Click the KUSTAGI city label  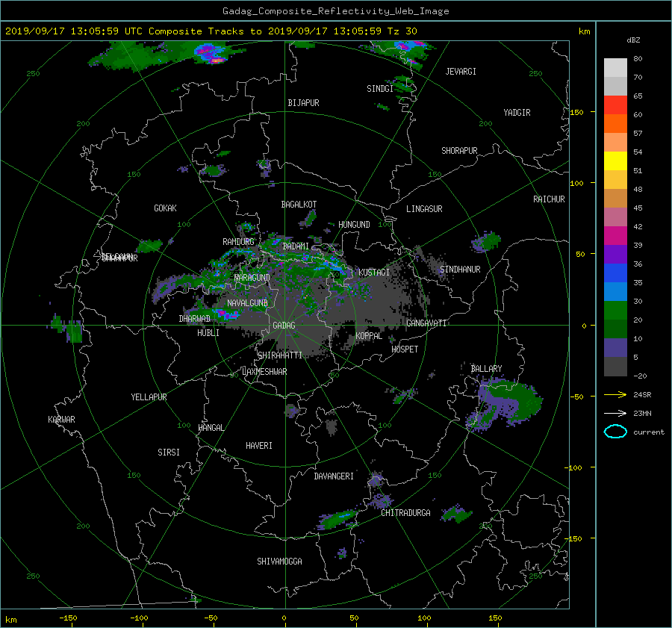pyautogui.click(x=374, y=273)
